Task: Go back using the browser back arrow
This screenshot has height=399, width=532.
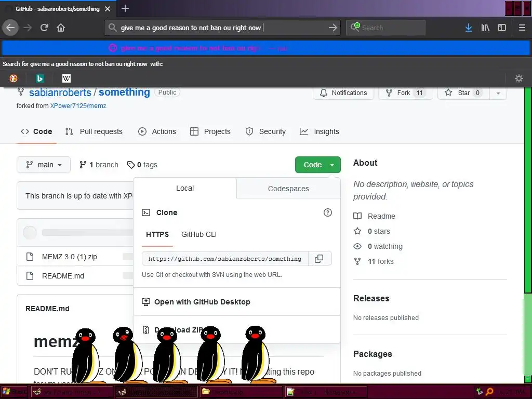Action: point(10,28)
